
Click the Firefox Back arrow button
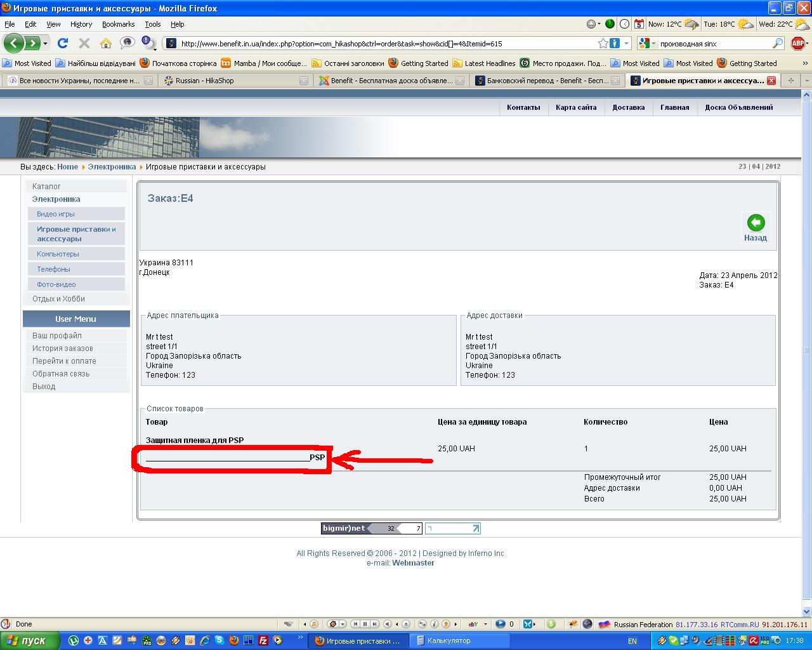[x=14, y=43]
